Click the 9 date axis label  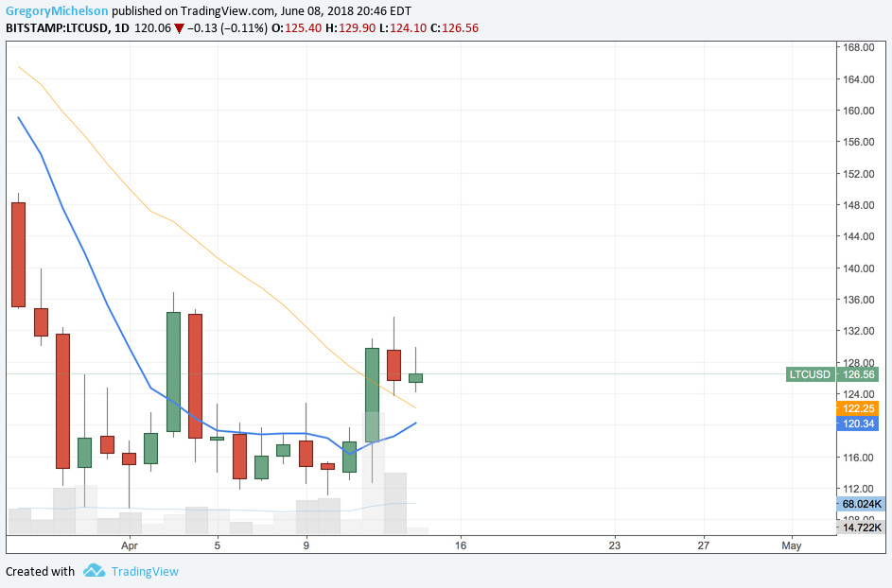(306, 545)
